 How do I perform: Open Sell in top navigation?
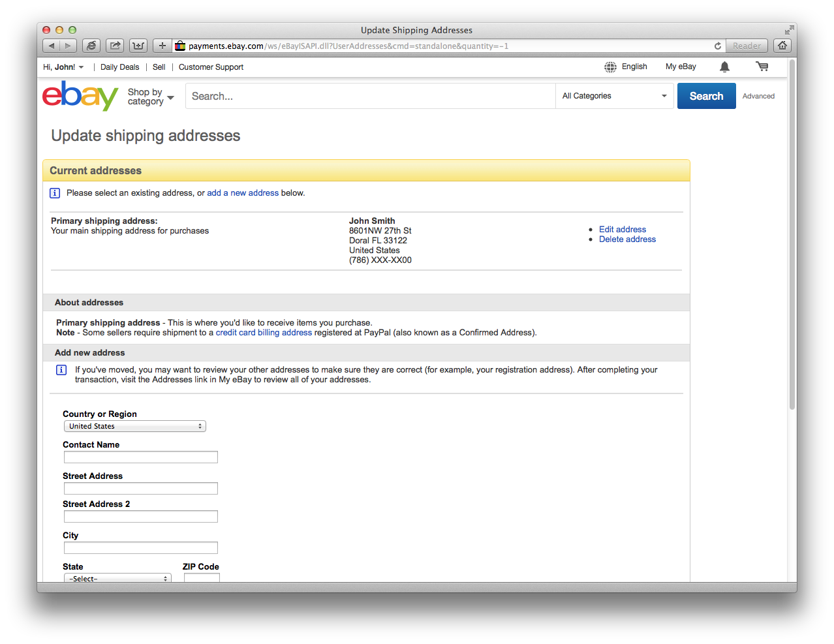(x=159, y=67)
